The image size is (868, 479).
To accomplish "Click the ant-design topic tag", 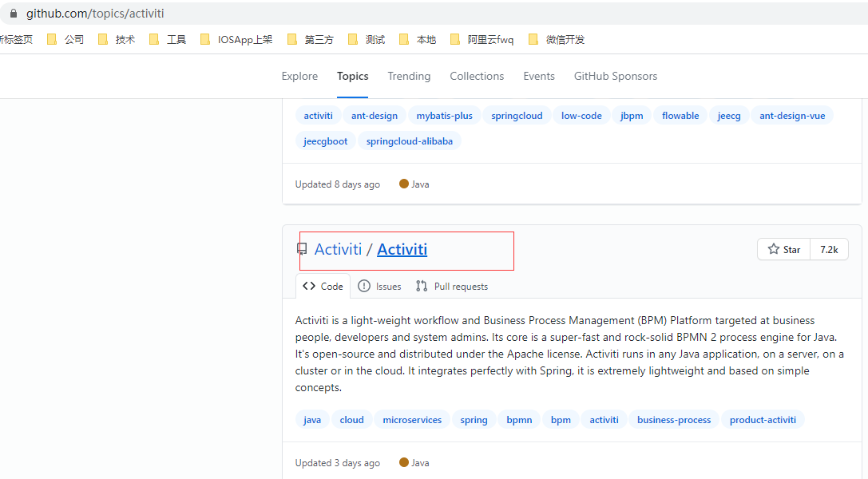I will coord(375,116).
